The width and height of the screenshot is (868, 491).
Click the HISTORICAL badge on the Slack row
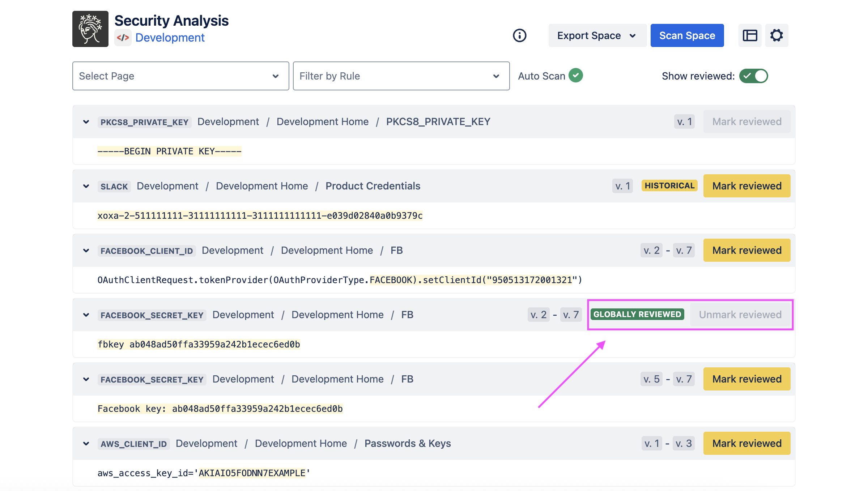[669, 186]
